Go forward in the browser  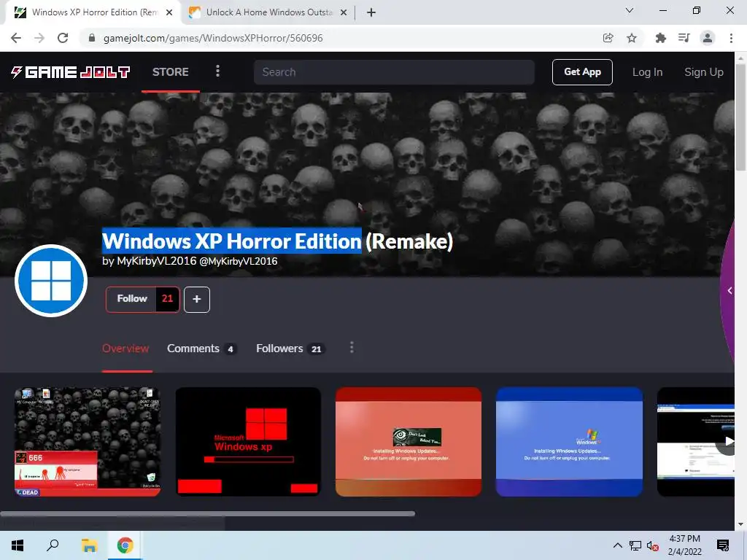[39, 38]
